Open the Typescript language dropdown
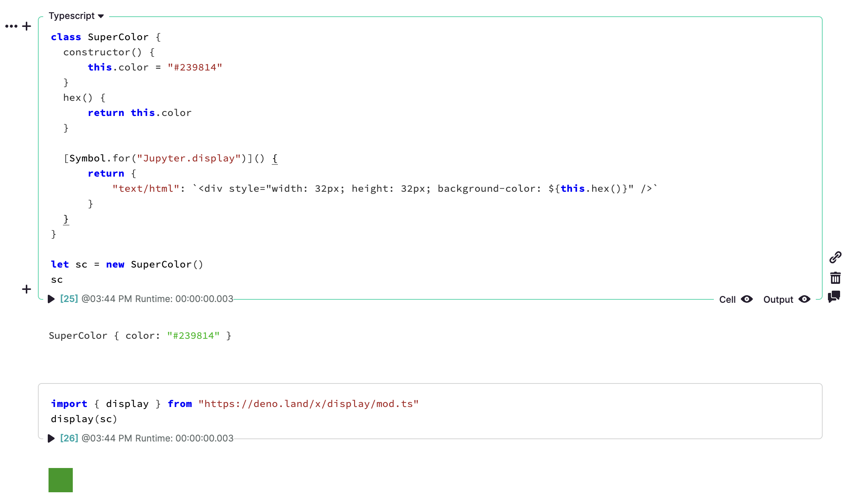856x504 pixels. pyautogui.click(x=100, y=16)
